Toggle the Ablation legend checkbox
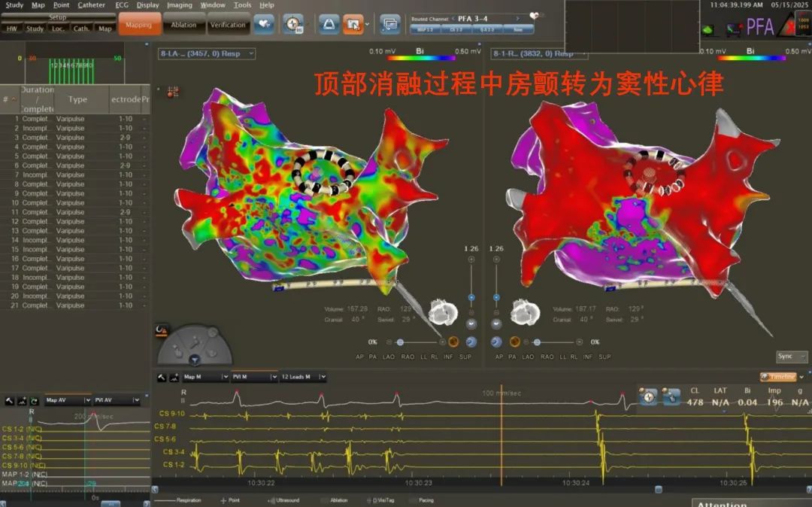The image size is (812, 507). coord(324,500)
